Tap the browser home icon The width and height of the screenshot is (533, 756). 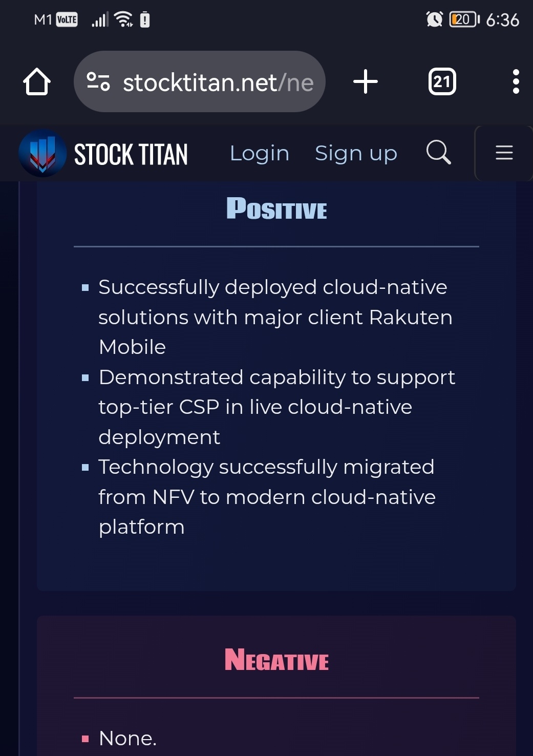click(37, 81)
